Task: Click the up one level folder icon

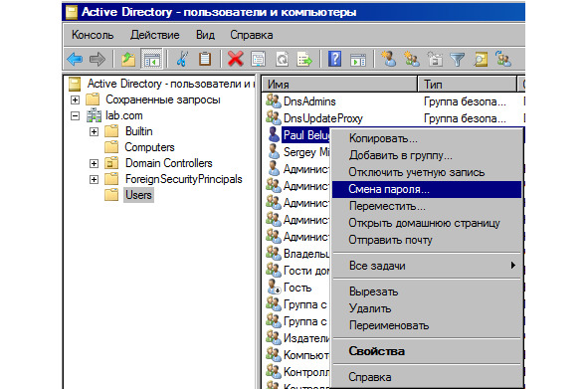Action: [128, 59]
